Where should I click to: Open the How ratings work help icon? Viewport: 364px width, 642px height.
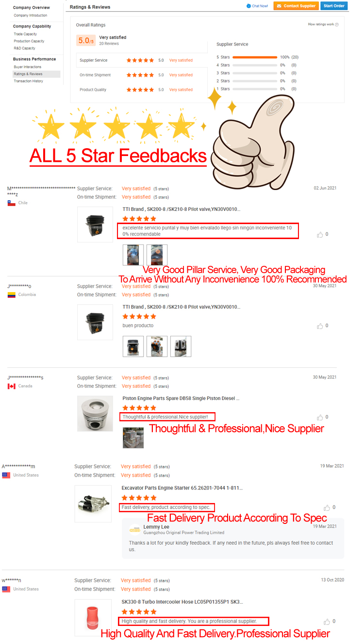click(x=337, y=24)
